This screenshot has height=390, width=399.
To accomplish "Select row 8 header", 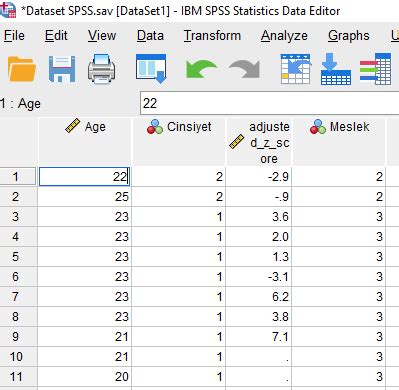I will click(18, 316).
